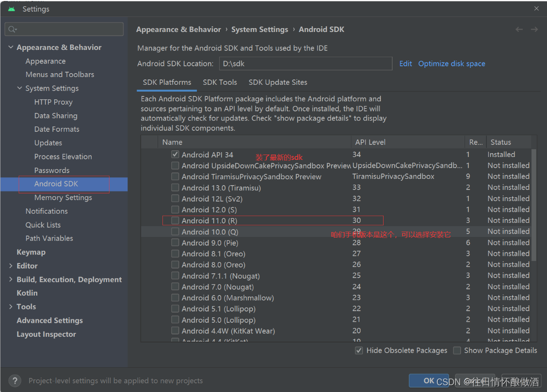Check Android TiramisuPrivacySandbox Preview checkbox
This screenshot has width=547, height=392.
[175, 176]
